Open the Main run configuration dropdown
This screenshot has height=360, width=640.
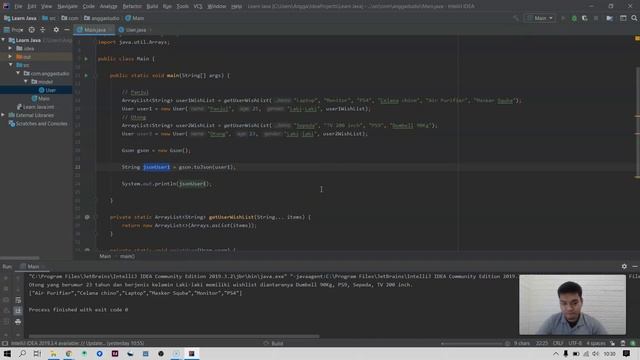[540, 18]
